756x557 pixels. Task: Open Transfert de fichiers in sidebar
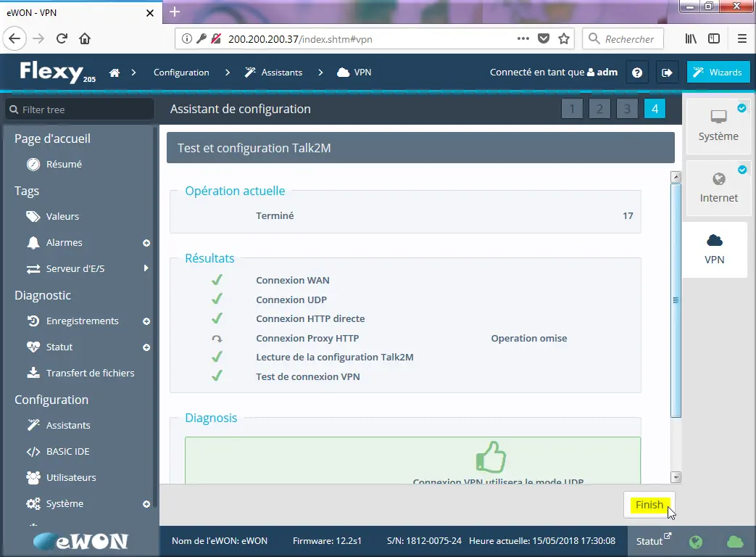click(90, 374)
